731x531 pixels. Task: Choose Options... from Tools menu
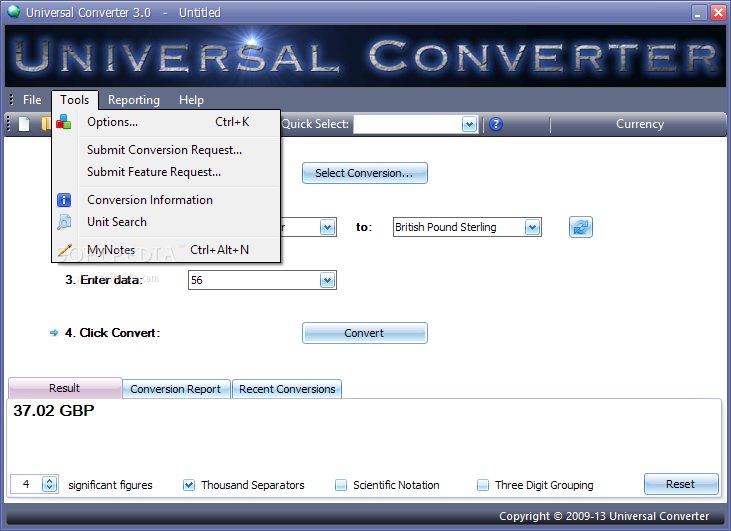click(x=166, y=122)
